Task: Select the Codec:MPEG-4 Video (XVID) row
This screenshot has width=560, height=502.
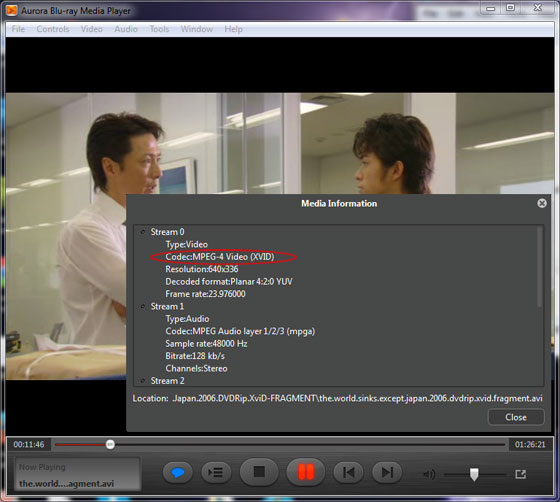Action: click(x=220, y=257)
